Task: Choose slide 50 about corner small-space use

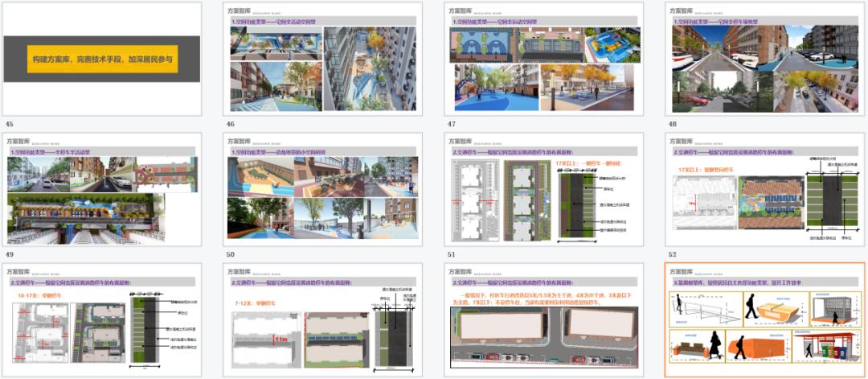Action: (321, 189)
